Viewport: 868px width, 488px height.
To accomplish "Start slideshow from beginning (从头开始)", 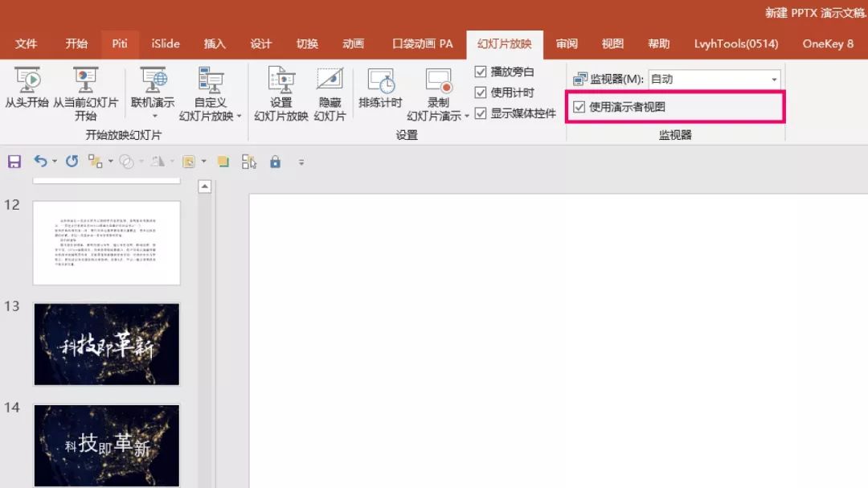I will coord(27,88).
